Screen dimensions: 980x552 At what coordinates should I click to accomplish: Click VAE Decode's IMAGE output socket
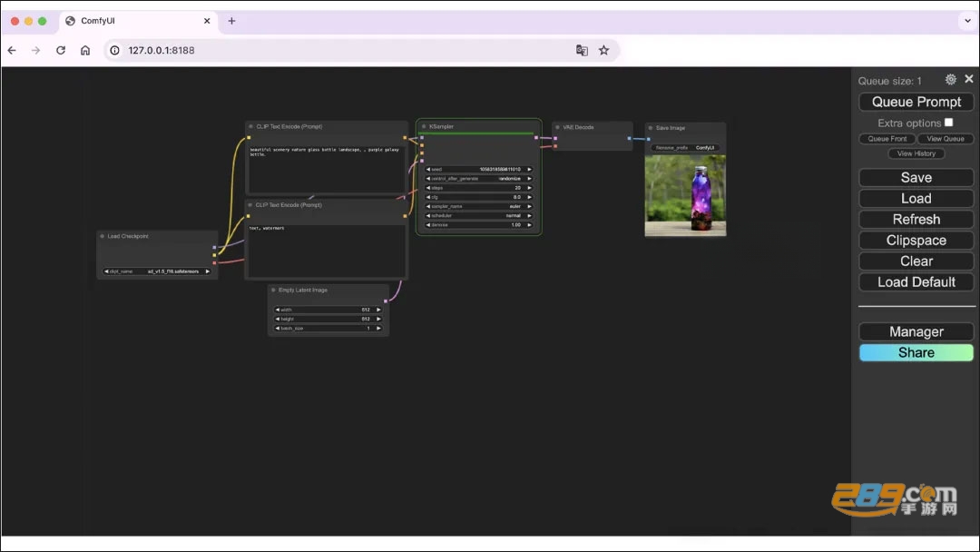(629, 138)
